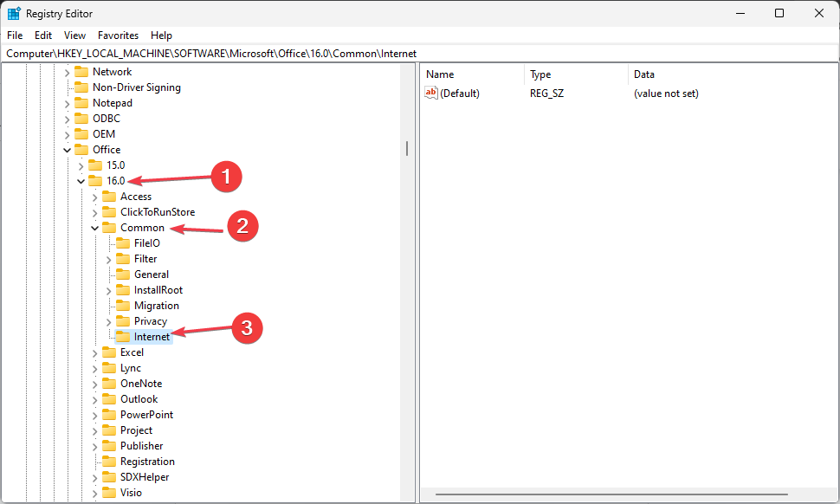Select the Project key label

tap(136, 430)
